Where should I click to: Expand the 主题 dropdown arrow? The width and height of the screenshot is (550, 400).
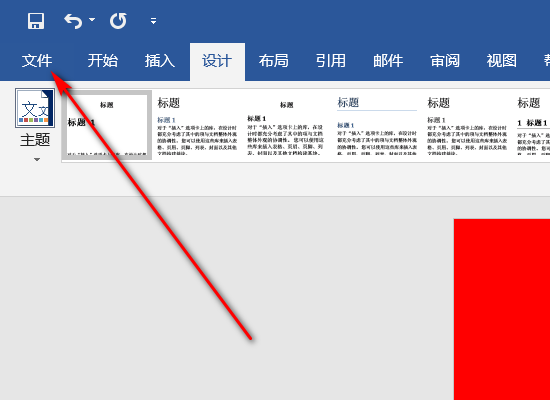coord(37,160)
